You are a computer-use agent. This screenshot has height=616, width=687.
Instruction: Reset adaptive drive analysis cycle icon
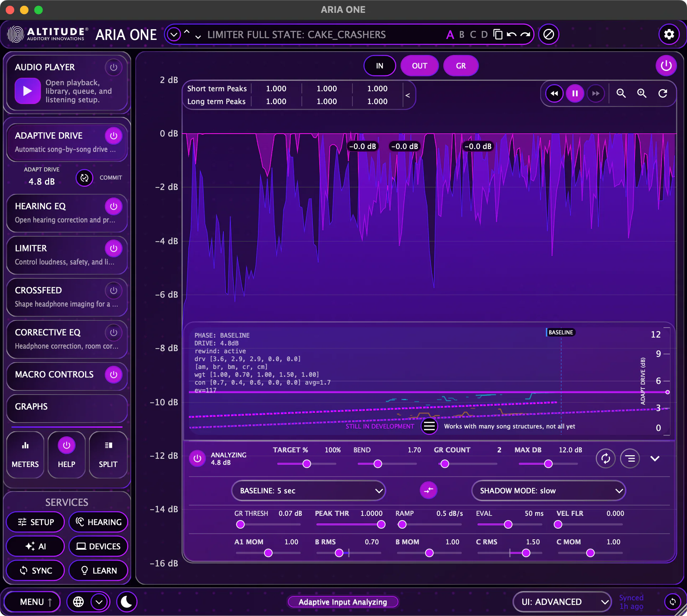606,458
